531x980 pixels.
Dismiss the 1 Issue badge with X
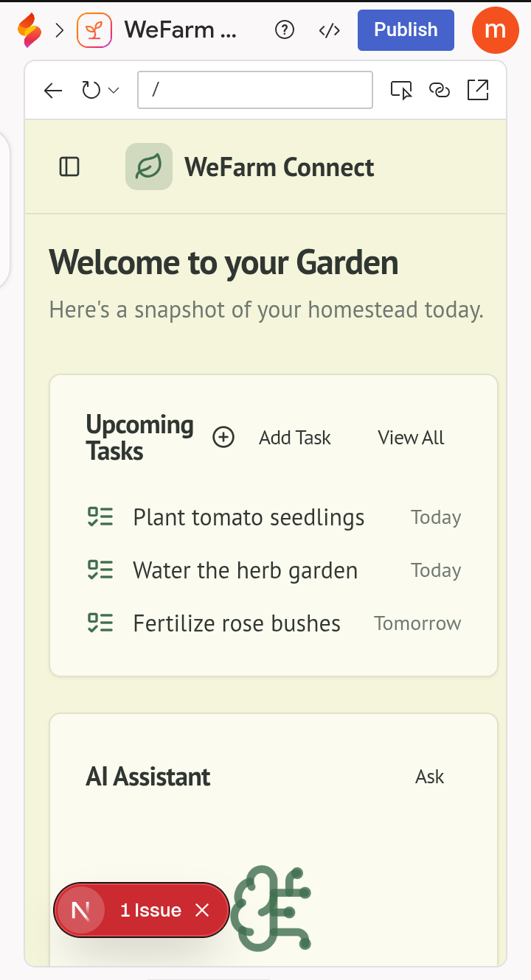(x=202, y=911)
